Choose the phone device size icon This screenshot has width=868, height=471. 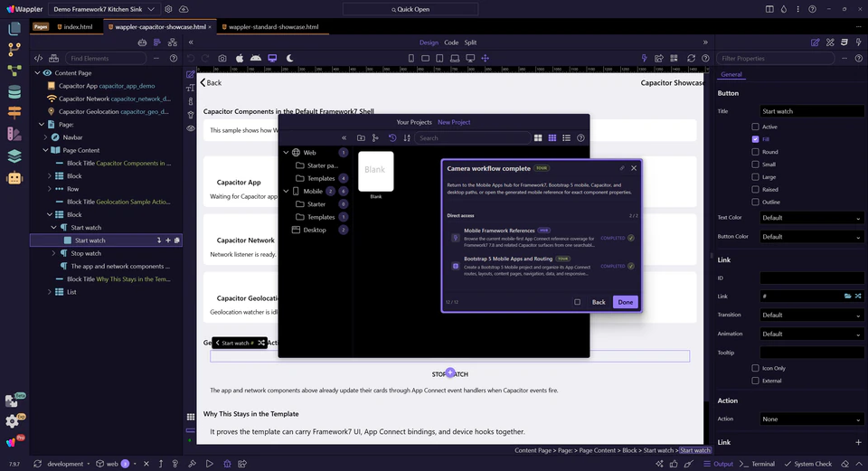tap(410, 58)
